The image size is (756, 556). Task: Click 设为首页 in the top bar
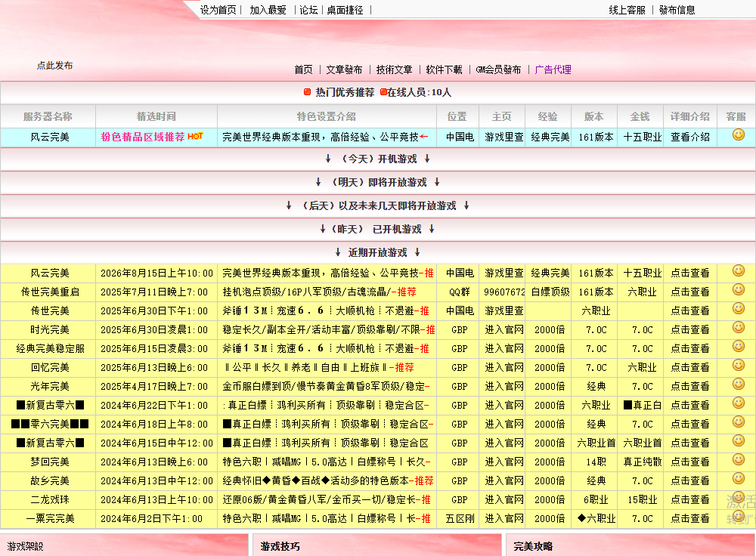pyautogui.click(x=218, y=10)
